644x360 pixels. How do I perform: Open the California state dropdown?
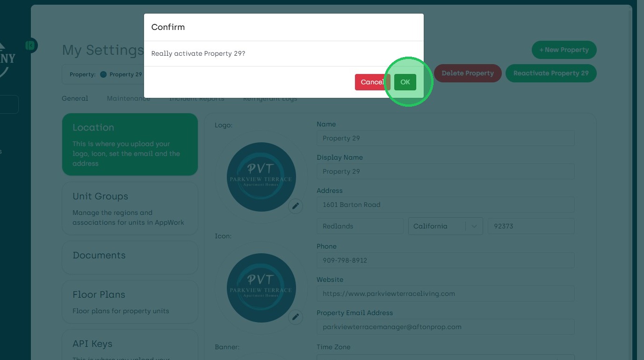tap(445, 226)
